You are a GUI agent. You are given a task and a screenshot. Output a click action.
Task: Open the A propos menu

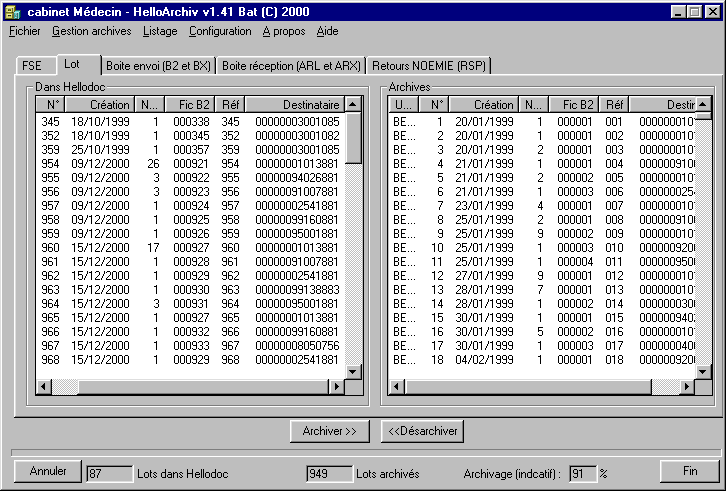(284, 31)
